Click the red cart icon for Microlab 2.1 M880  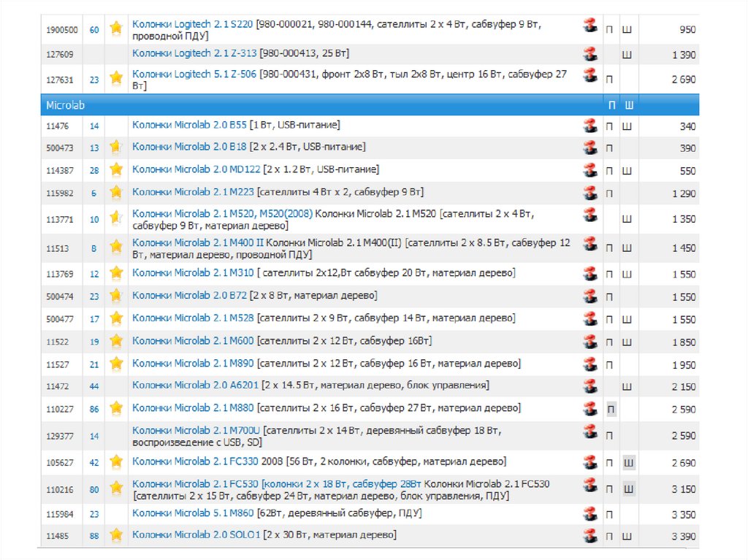point(590,408)
